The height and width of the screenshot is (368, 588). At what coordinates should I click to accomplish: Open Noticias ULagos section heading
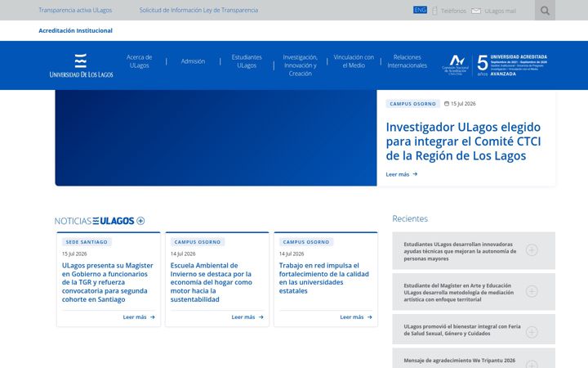point(94,221)
